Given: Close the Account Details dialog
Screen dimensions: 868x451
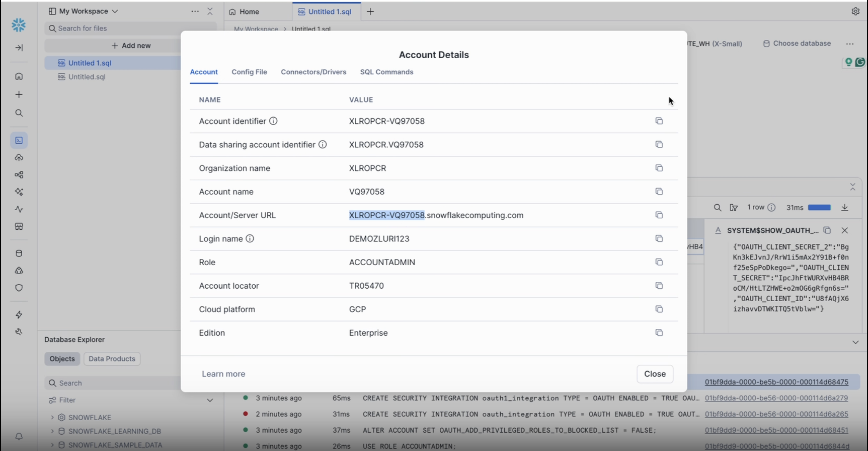Looking at the screenshot, I should (x=654, y=374).
